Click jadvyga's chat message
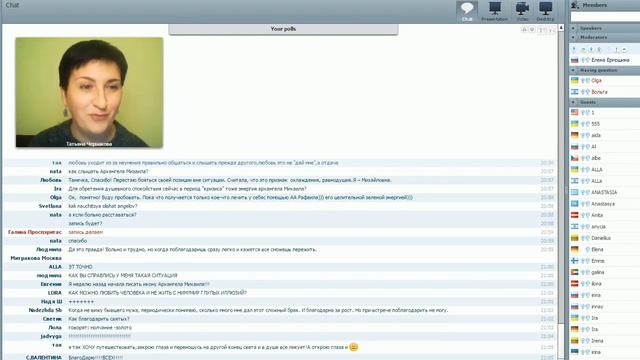This screenshot has width=640, height=360. (x=100, y=336)
